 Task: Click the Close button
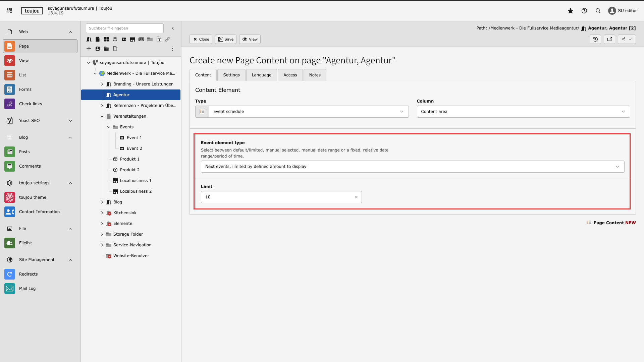tap(201, 39)
